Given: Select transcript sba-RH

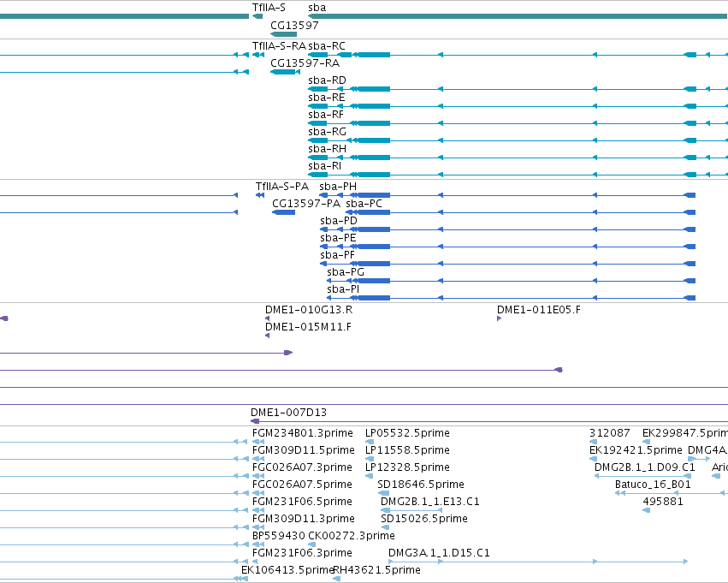Looking at the screenshot, I should [x=328, y=149].
